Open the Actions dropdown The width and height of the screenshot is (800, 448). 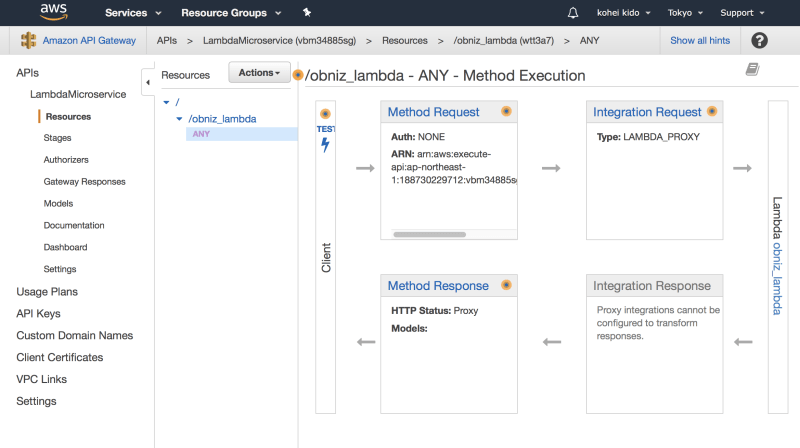[259, 73]
